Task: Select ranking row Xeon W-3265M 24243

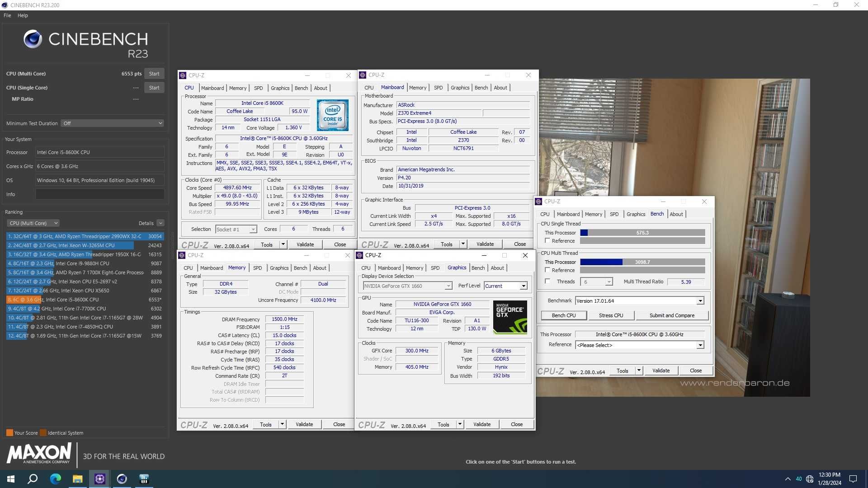Action: click(85, 245)
